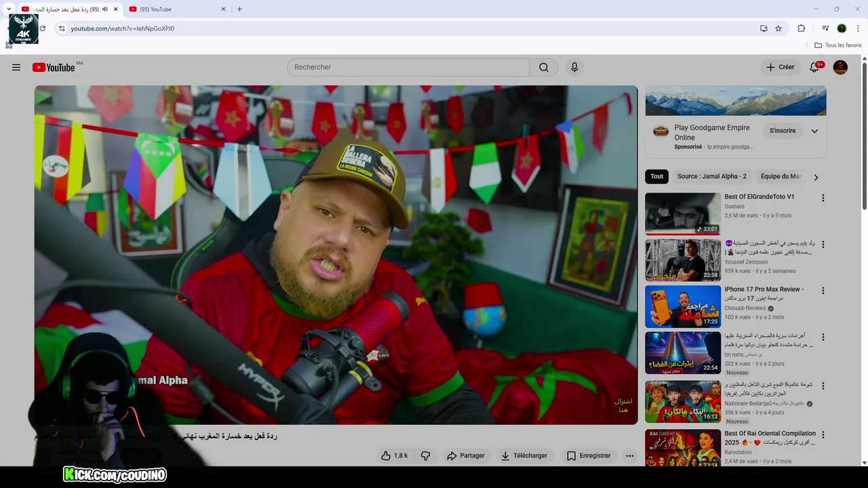The image size is (868, 488).
Task: Open iPhone 17 Pro Max Review thumbnail
Action: point(683,306)
